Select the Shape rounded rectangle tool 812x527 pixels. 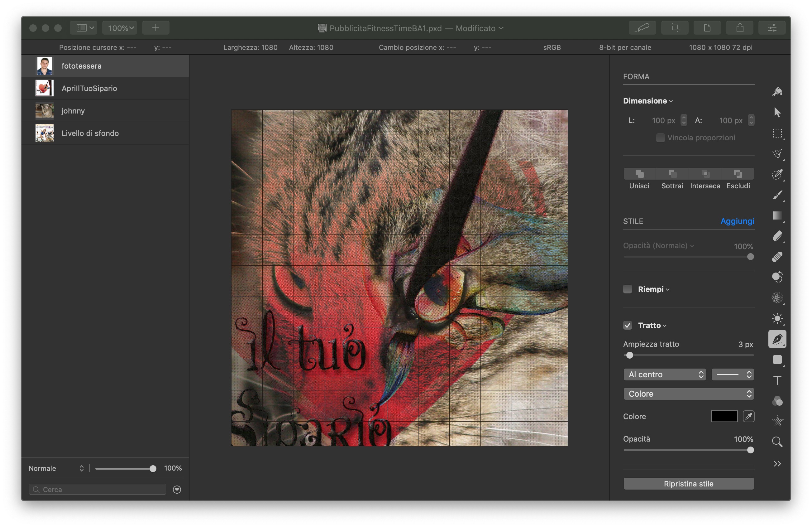click(777, 360)
